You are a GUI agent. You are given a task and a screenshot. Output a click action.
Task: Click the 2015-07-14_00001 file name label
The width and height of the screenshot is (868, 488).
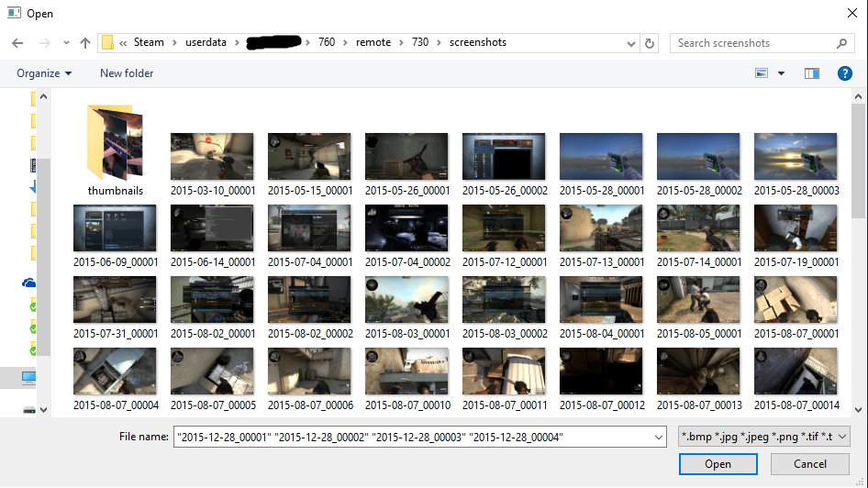click(699, 261)
